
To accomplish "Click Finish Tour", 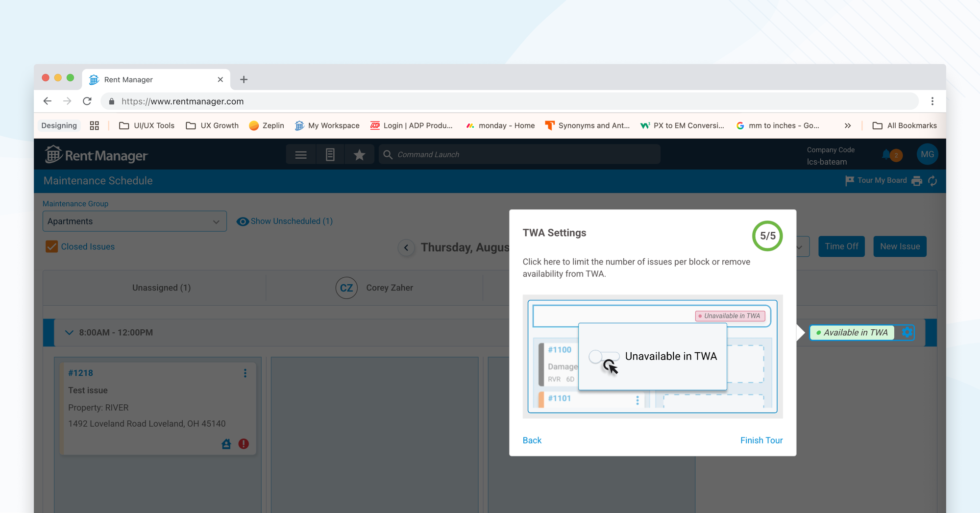I will coord(761,440).
